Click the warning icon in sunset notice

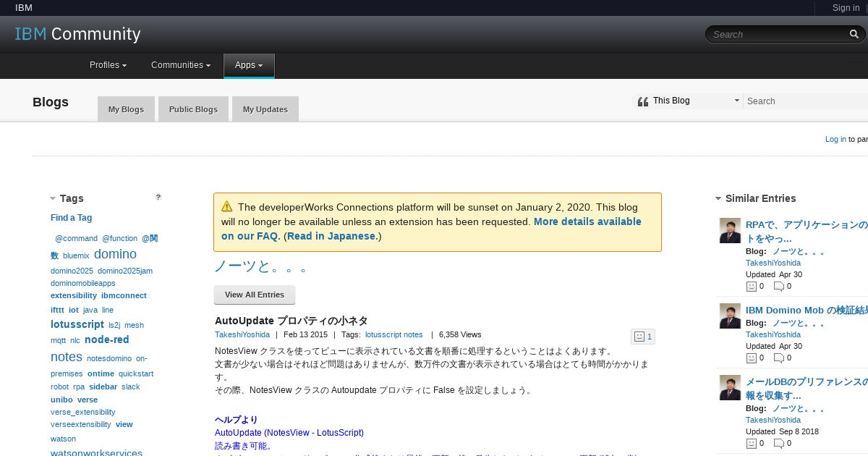click(x=227, y=206)
